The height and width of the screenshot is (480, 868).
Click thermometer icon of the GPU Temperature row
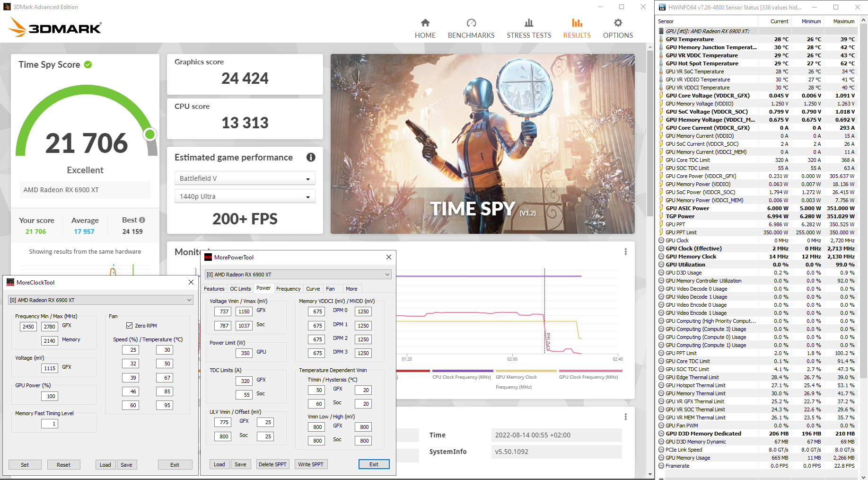pyautogui.click(x=661, y=39)
